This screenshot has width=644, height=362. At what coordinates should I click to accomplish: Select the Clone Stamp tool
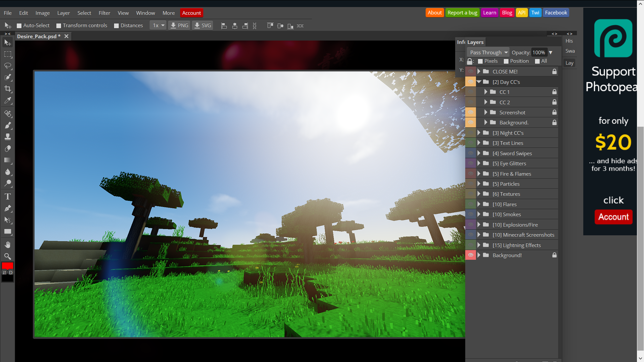click(8, 137)
